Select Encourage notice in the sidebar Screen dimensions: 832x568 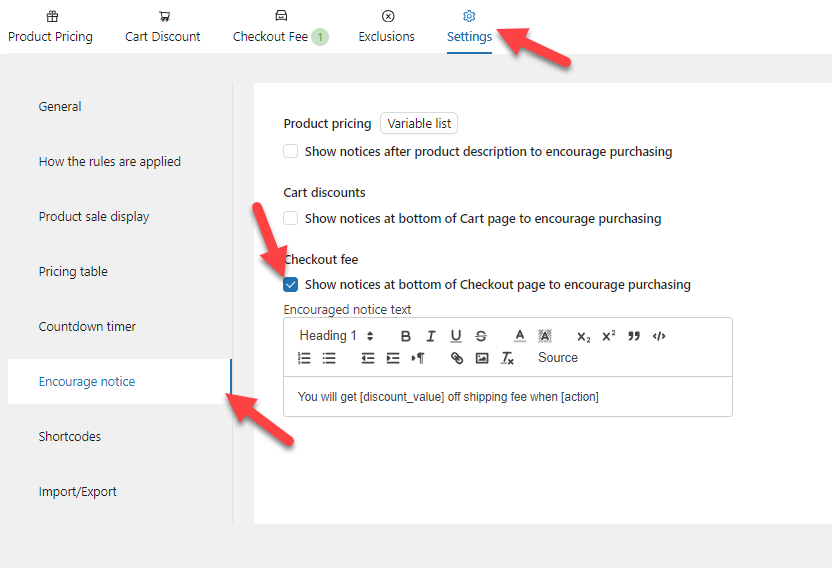(119, 382)
